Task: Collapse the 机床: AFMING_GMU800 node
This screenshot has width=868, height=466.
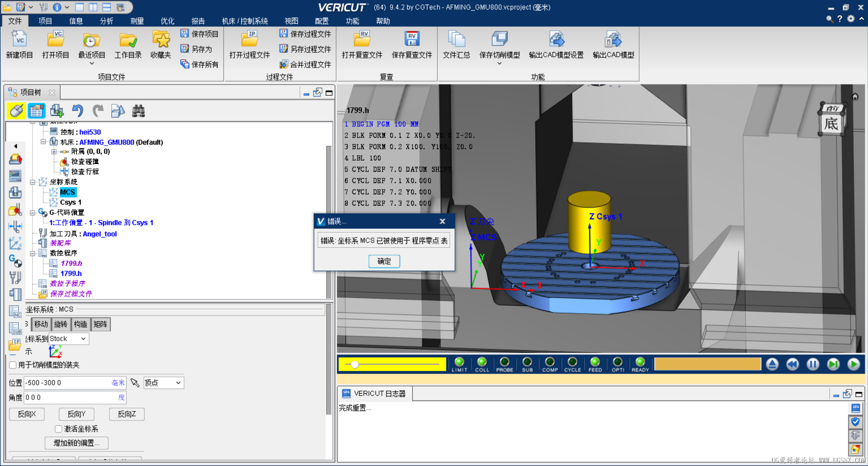Action: pos(43,142)
